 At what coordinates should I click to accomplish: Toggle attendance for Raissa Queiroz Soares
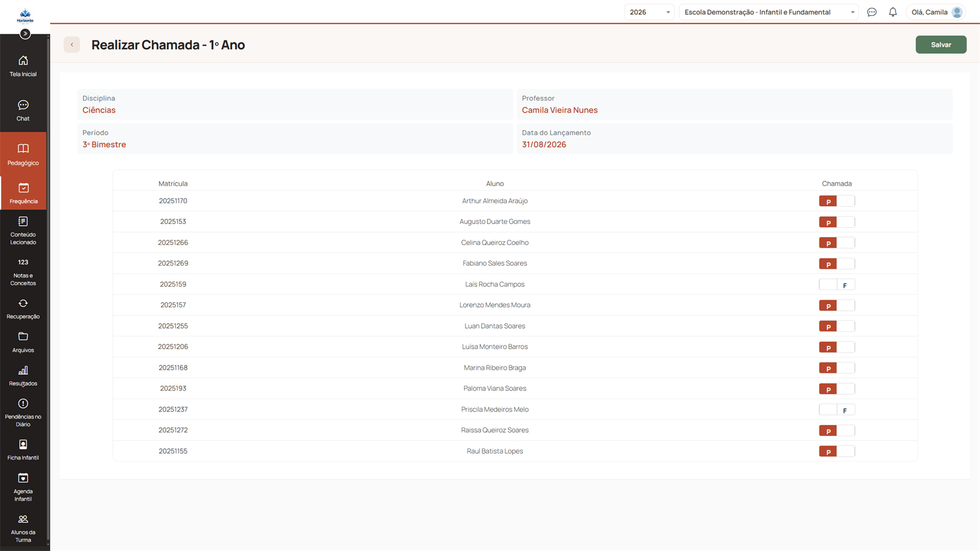point(837,431)
